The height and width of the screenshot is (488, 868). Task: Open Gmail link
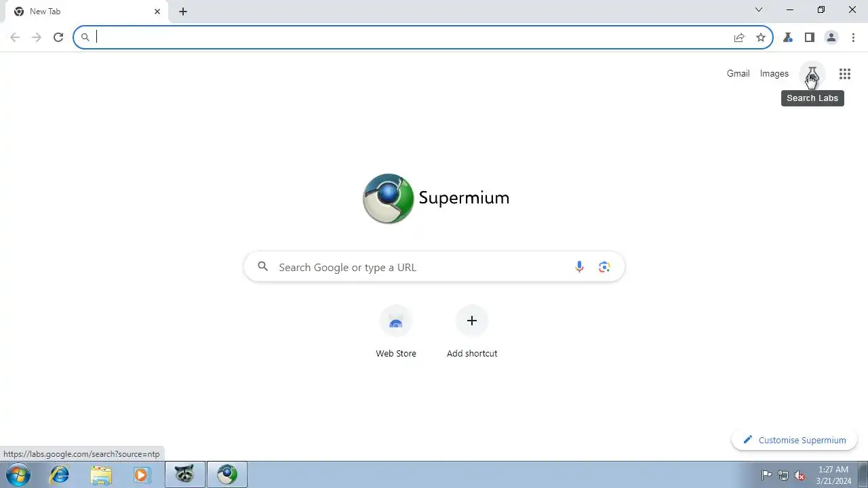(738, 73)
